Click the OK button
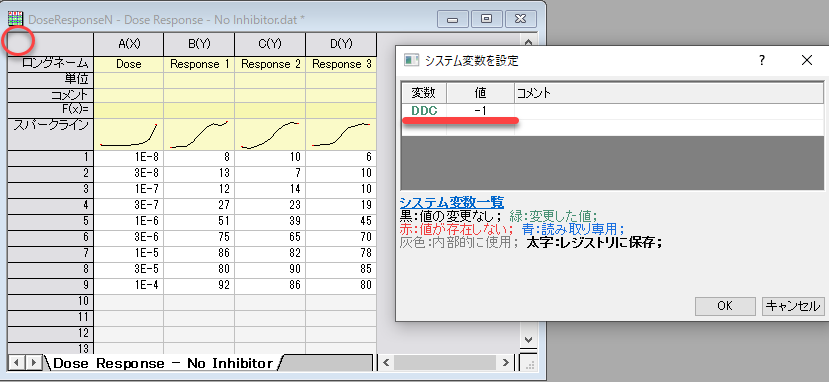The width and height of the screenshot is (829, 382). coord(725,306)
